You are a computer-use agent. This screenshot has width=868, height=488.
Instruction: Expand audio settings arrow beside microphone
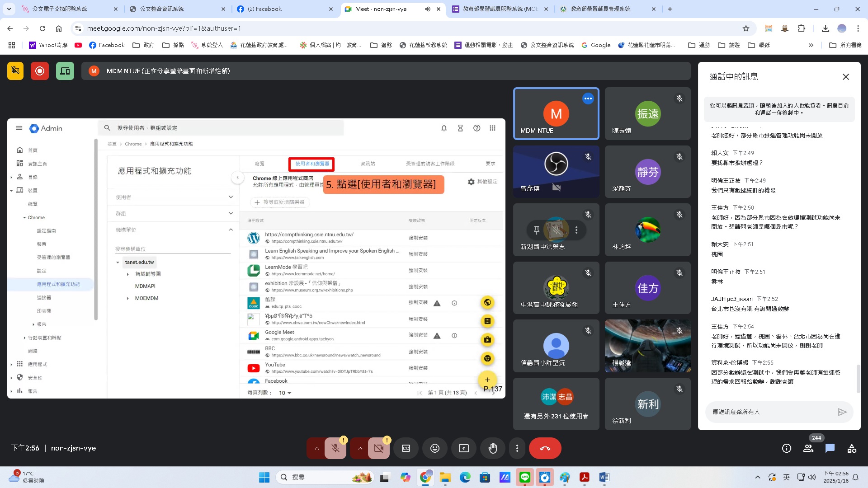(316, 448)
